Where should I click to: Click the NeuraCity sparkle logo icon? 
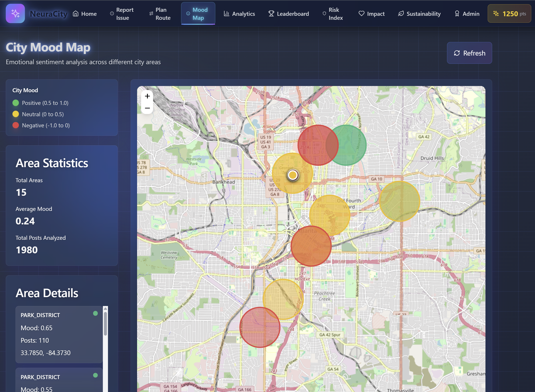pos(15,14)
